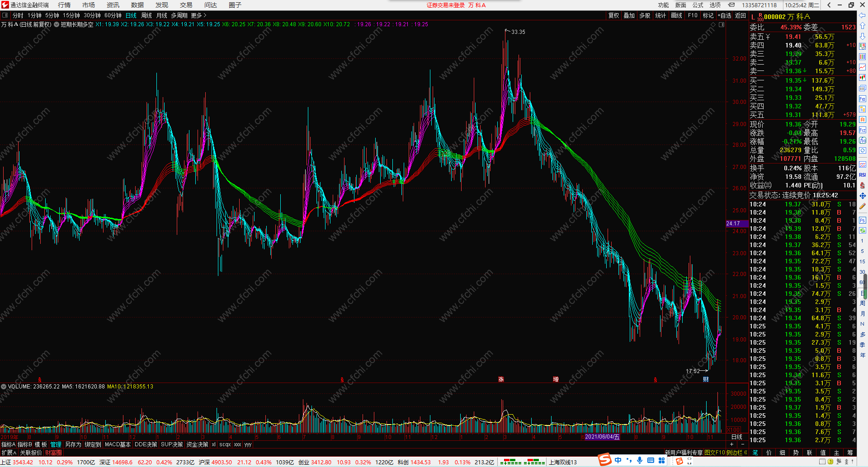The width and height of the screenshot is (868, 467).
Task: Click the diamond marker icon at chart top-right
Action: tap(713, 24)
